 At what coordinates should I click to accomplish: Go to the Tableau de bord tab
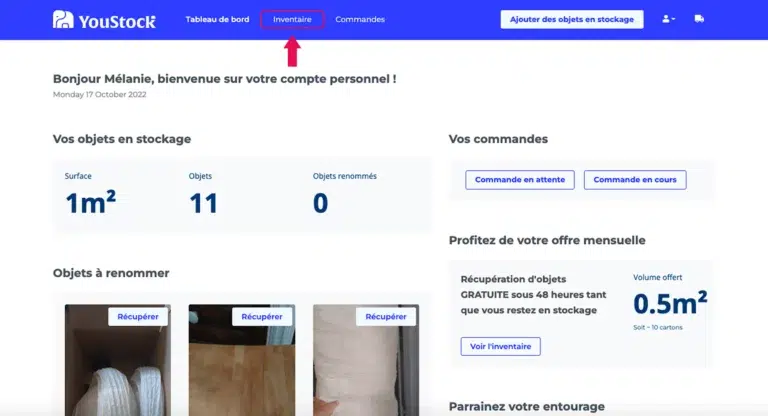[x=217, y=20]
